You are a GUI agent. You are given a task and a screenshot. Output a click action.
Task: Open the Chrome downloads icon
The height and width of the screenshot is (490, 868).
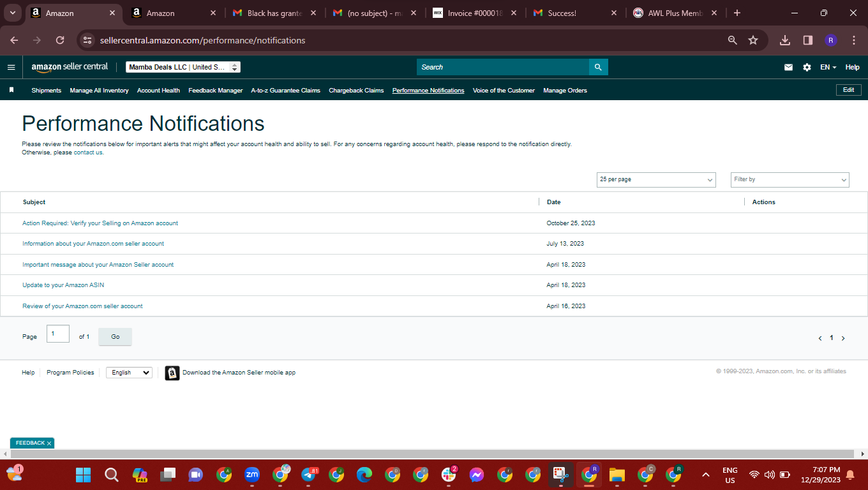[x=785, y=40]
